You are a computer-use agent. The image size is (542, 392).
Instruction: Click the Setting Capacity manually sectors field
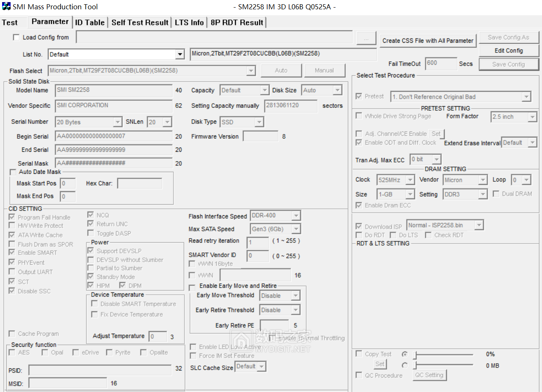(291, 106)
